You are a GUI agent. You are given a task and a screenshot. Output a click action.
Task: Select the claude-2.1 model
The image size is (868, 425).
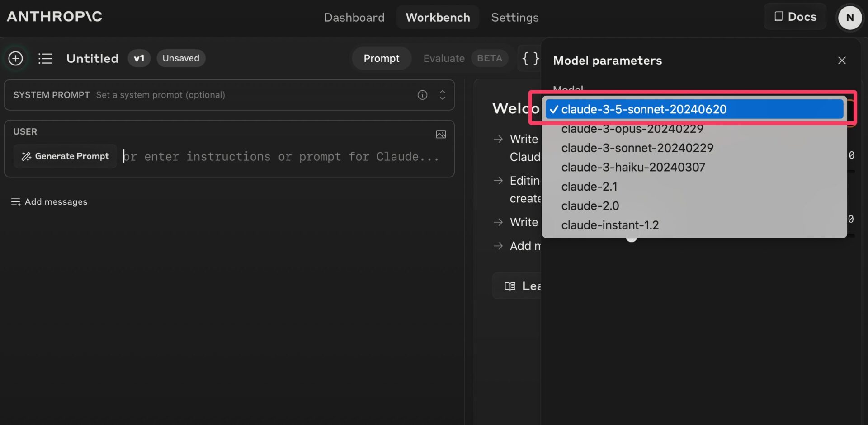click(589, 187)
